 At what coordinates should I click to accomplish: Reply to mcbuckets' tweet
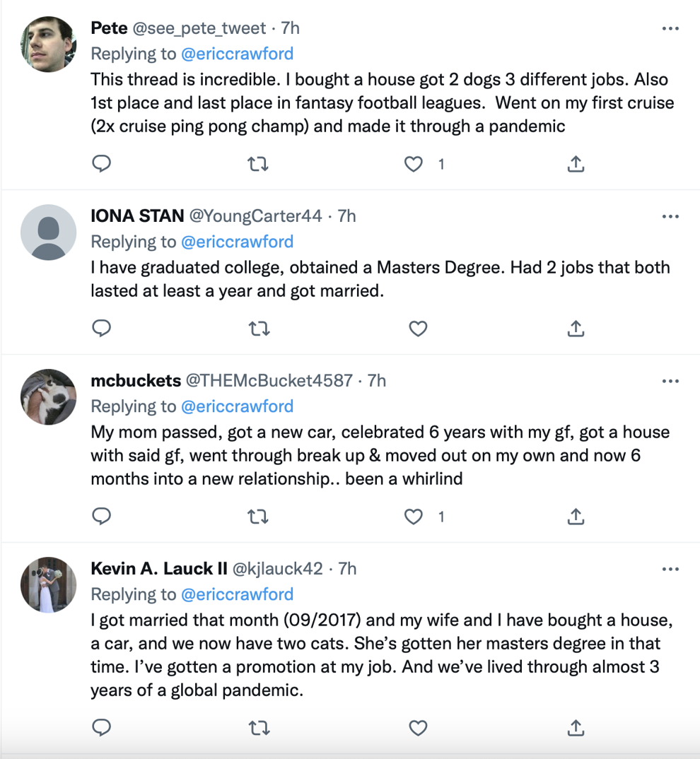pos(102,517)
